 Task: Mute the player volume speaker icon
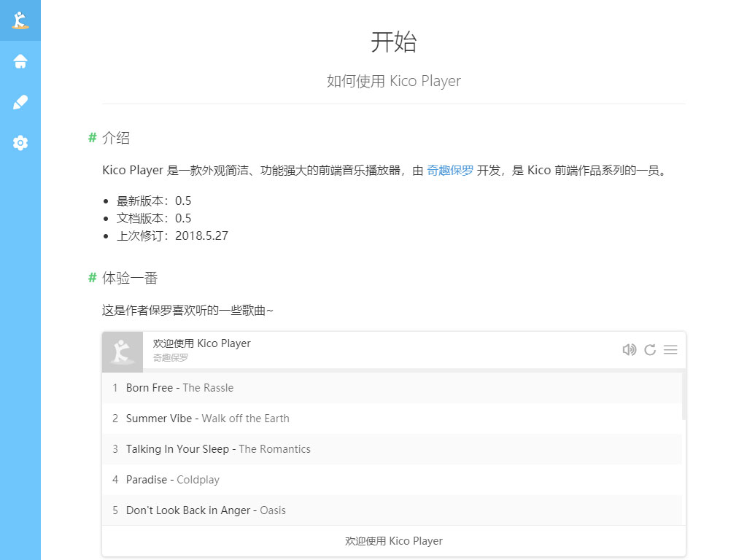click(x=630, y=350)
